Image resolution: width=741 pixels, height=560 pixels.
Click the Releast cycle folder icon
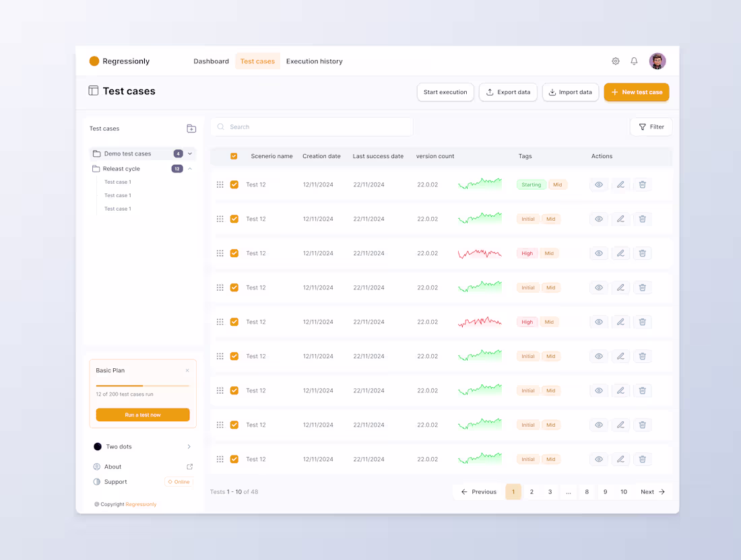[96, 168]
